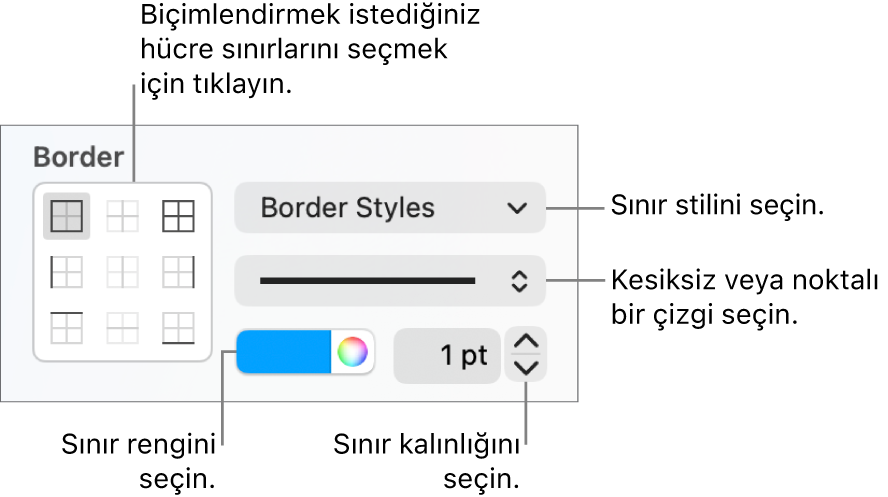Click the 1 pt thickness field
Image resolution: width=888 pixels, height=497 pixels.
447,356
